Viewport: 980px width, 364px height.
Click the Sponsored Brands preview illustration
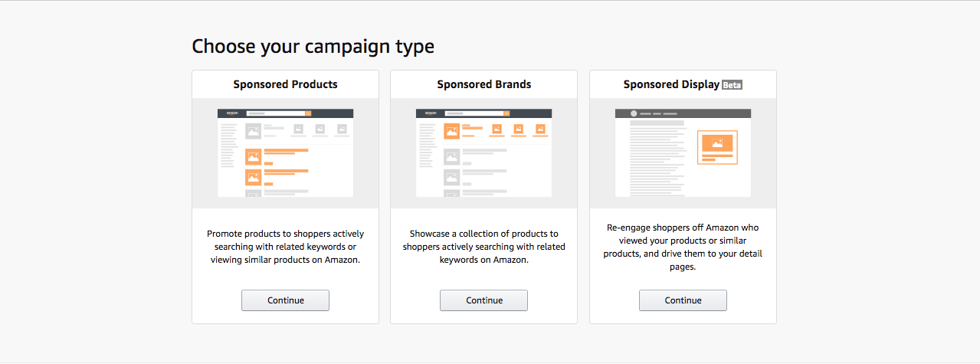(483, 152)
